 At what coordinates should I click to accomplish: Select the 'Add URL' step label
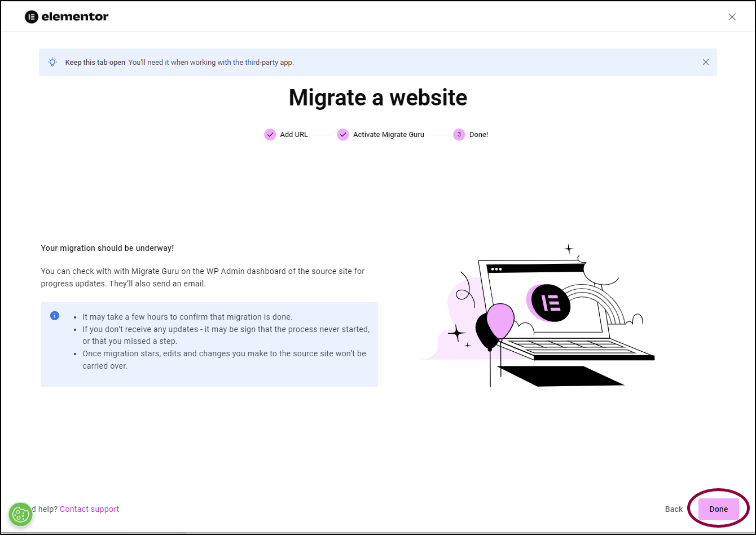pyautogui.click(x=294, y=135)
